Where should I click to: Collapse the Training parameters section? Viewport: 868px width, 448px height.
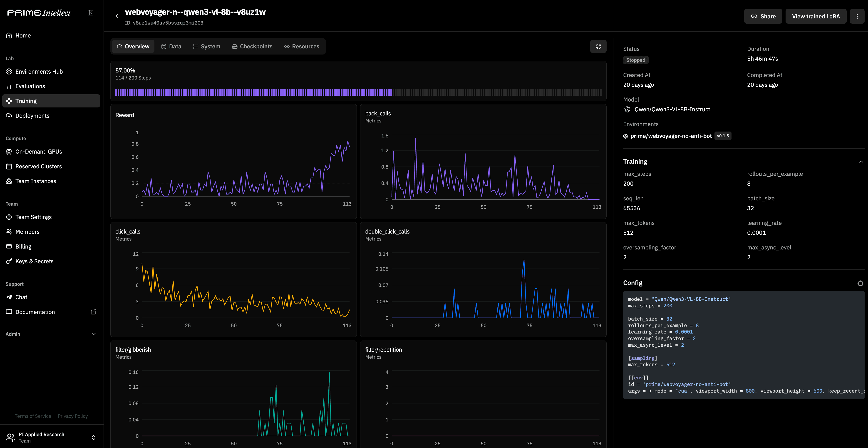tap(861, 162)
